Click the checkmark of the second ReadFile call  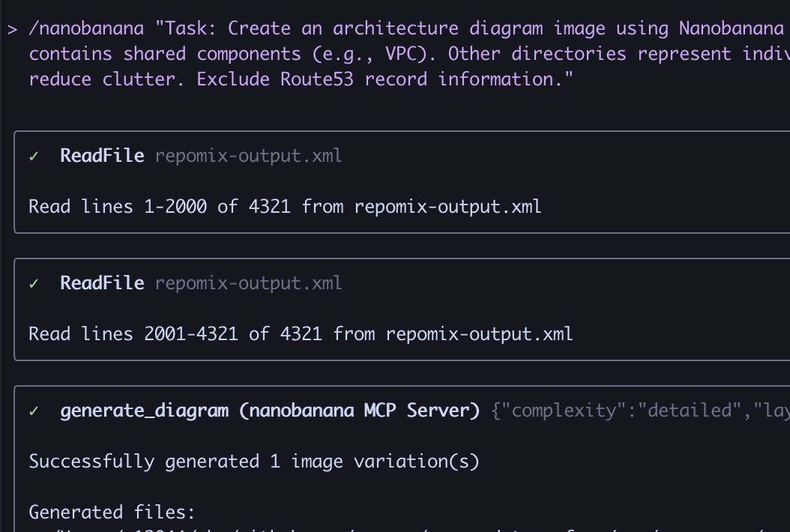34,283
